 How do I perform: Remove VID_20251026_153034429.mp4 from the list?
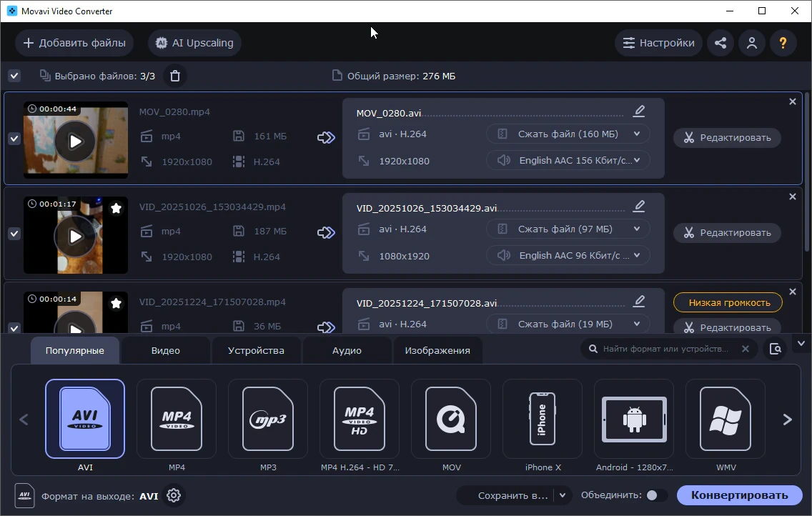tap(792, 197)
